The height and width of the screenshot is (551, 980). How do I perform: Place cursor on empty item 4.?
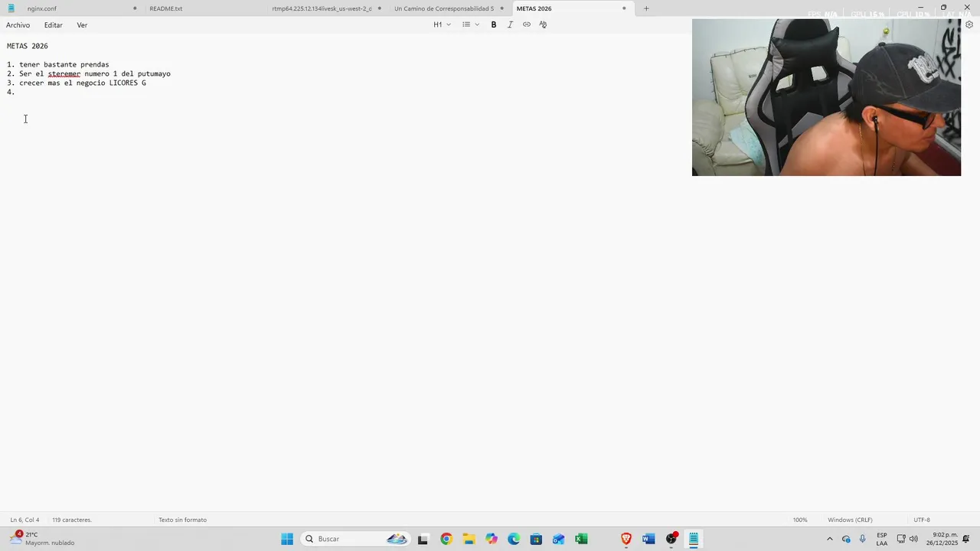tap(11, 93)
